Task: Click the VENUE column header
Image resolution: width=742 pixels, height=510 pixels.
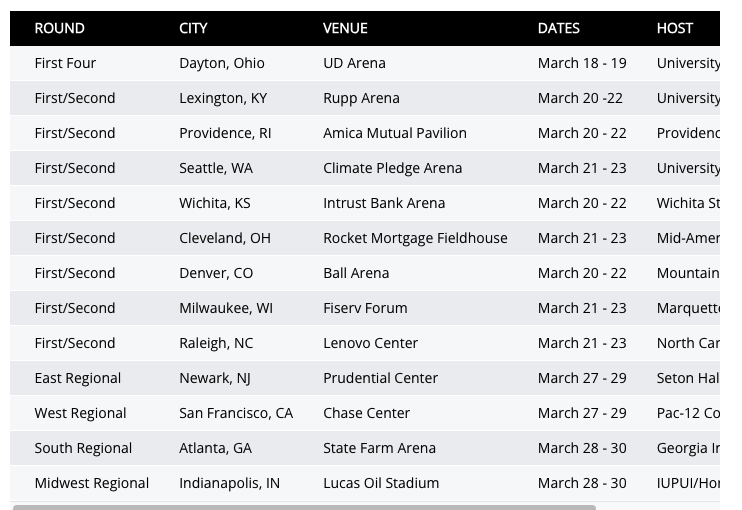Action: click(x=345, y=28)
